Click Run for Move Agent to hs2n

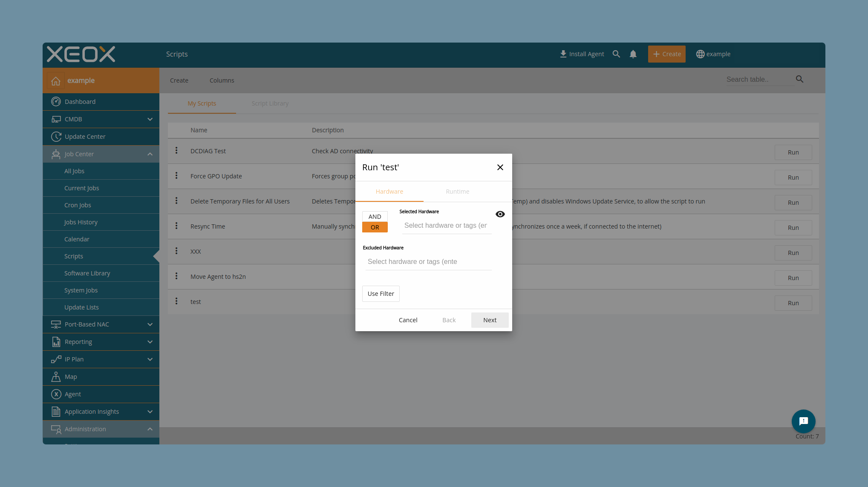[x=793, y=278]
